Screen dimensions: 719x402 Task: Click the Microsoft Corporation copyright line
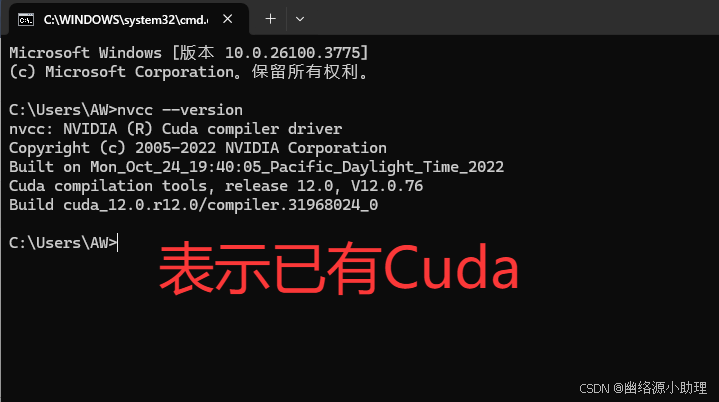click(188, 72)
